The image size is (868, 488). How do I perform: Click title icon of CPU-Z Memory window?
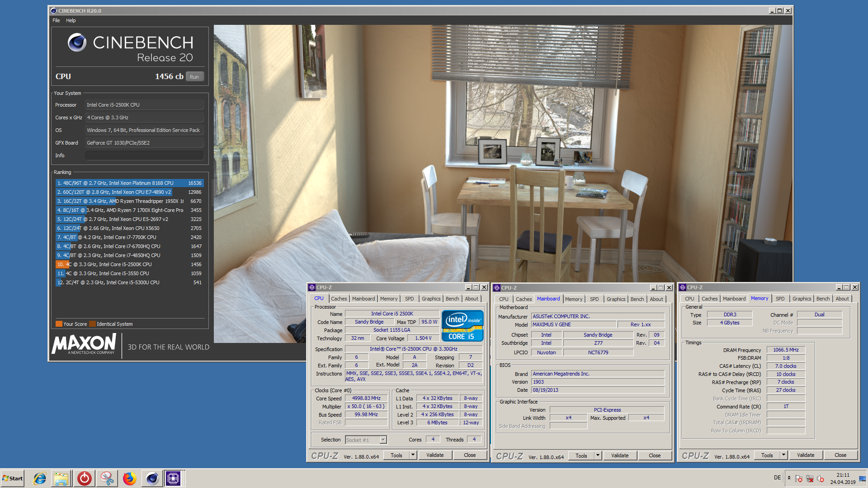pos(683,287)
